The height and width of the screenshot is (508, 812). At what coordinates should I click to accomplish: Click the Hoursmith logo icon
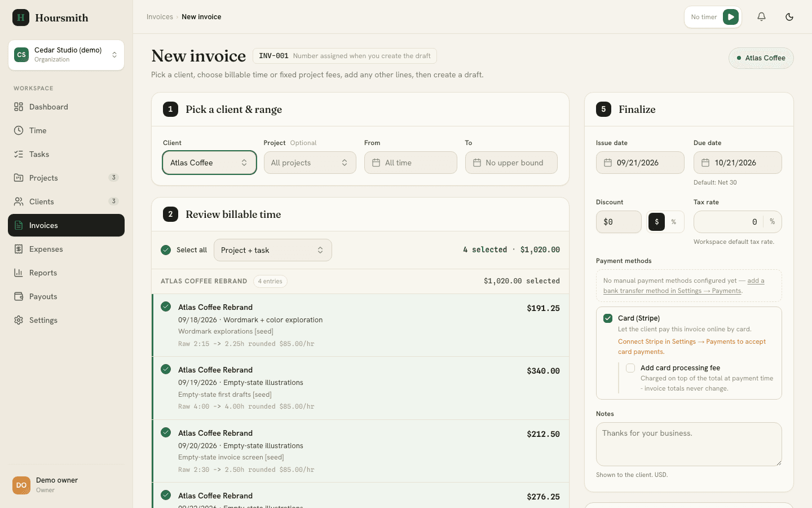tap(21, 17)
